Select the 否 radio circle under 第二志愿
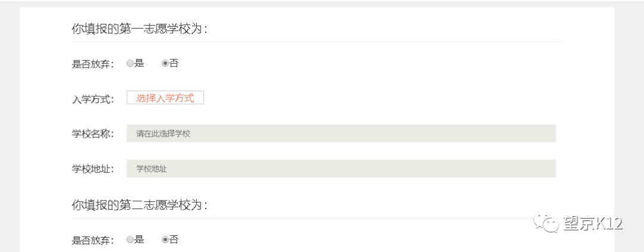The image size is (644, 252). point(165,239)
